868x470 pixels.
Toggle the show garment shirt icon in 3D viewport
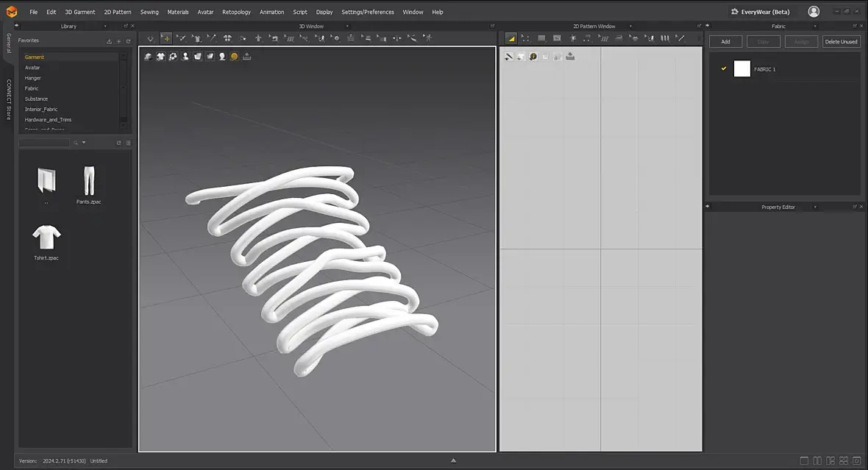(x=160, y=57)
